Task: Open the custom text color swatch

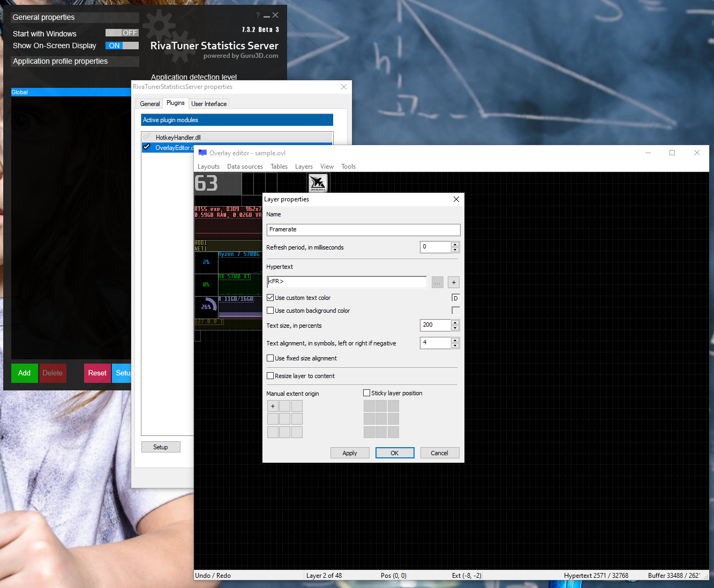Action: click(x=456, y=298)
